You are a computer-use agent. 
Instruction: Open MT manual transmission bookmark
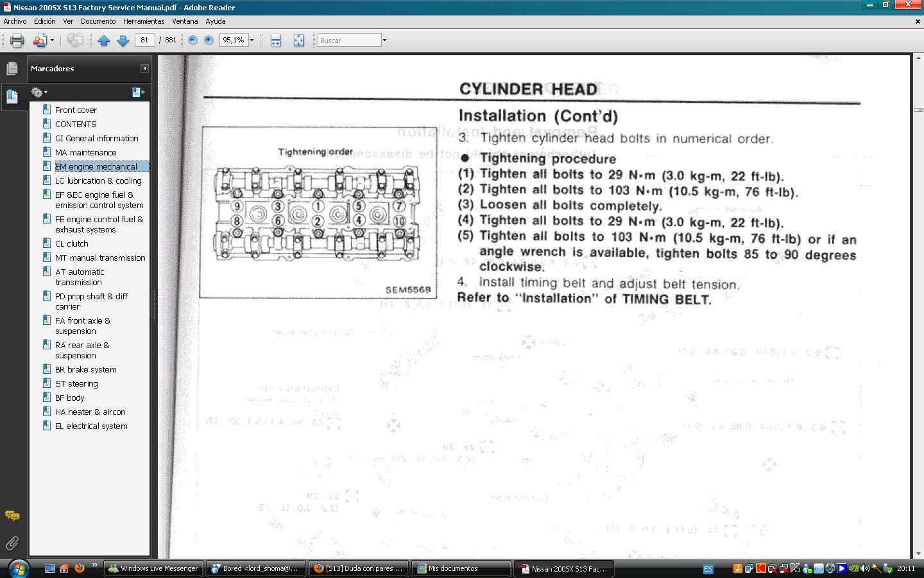(100, 258)
